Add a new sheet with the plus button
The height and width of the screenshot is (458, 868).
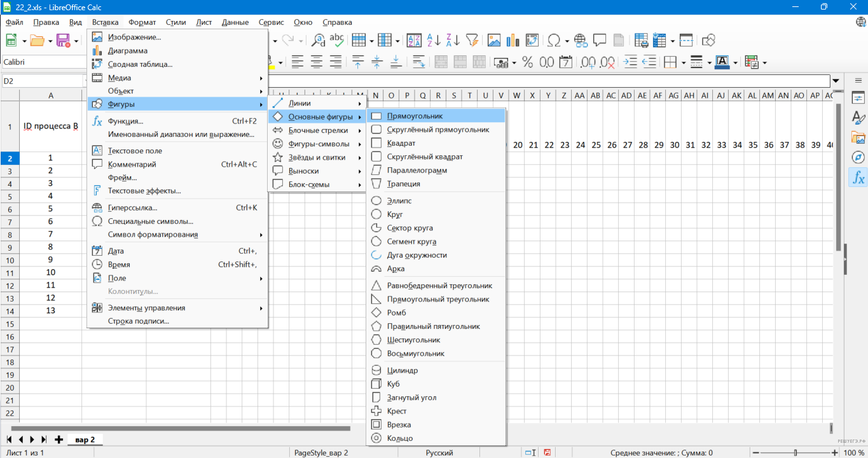click(59, 440)
